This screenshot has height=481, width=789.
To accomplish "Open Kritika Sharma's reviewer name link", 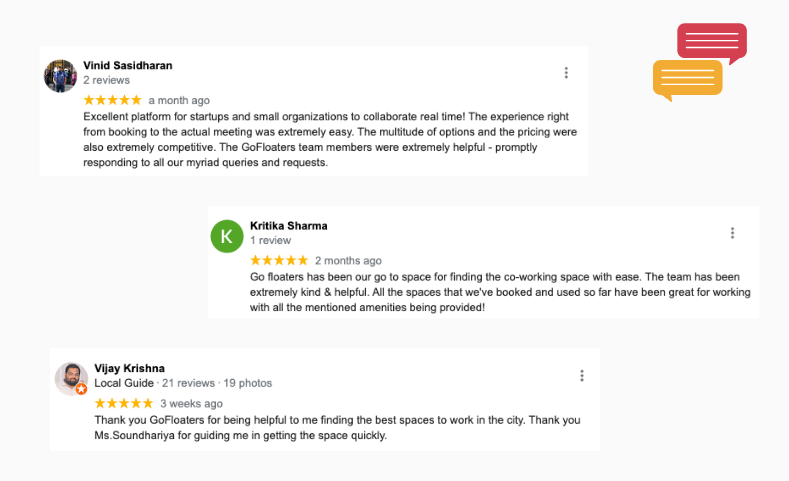I will coord(288,225).
